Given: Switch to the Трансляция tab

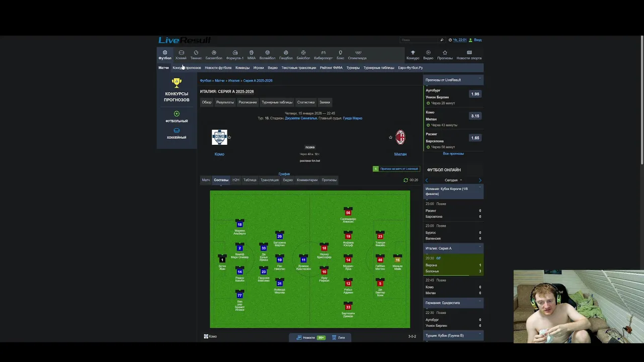Looking at the screenshot, I should pos(270,180).
